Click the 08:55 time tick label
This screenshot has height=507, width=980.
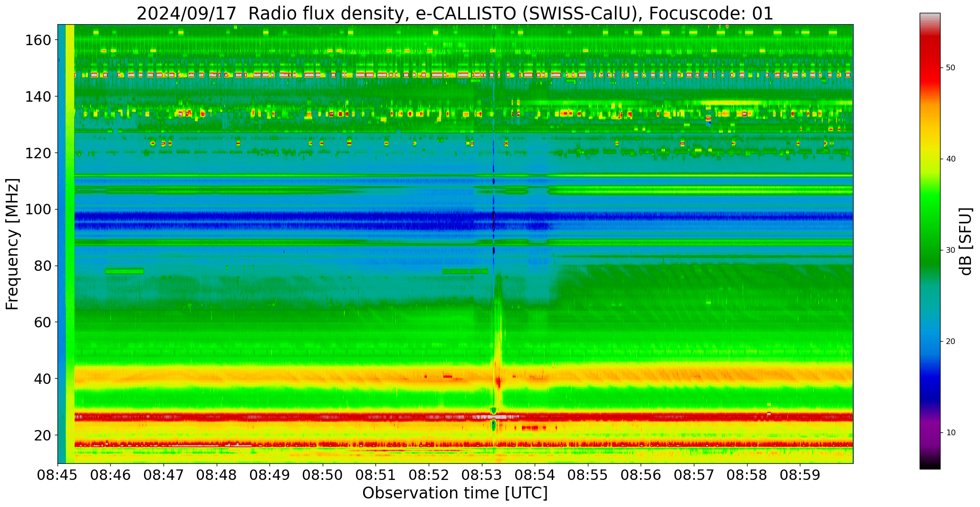click(x=588, y=476)
